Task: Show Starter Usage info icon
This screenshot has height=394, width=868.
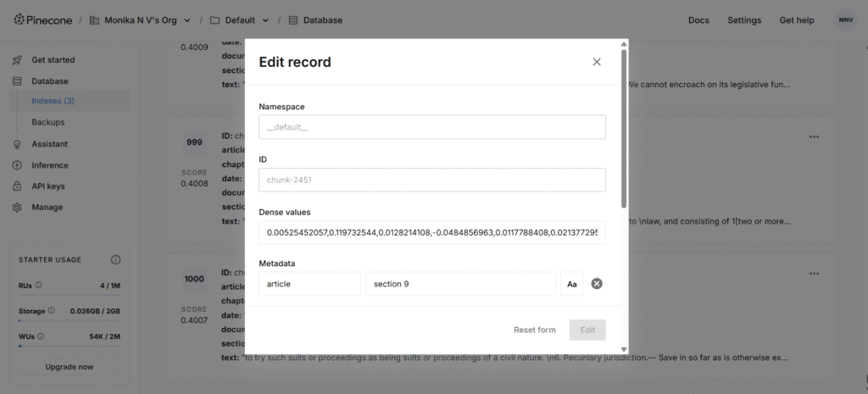Action: (115, 259)
